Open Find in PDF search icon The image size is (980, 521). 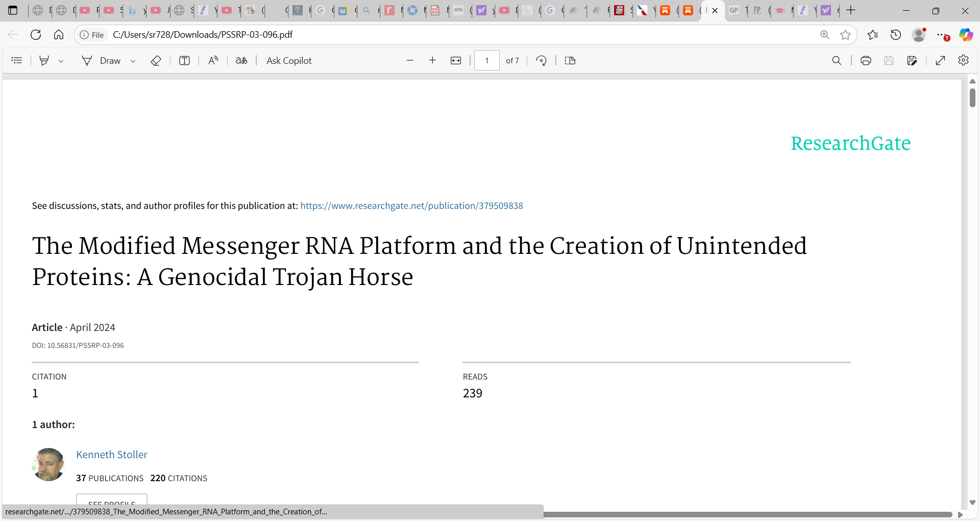(x=837, y=60)
